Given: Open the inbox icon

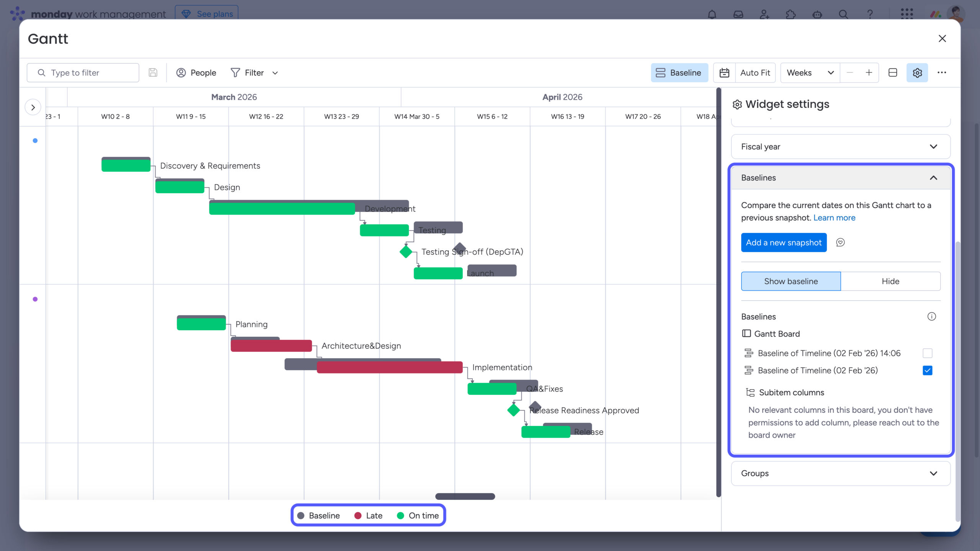Looking at the screenshot, I should (738, 14).
